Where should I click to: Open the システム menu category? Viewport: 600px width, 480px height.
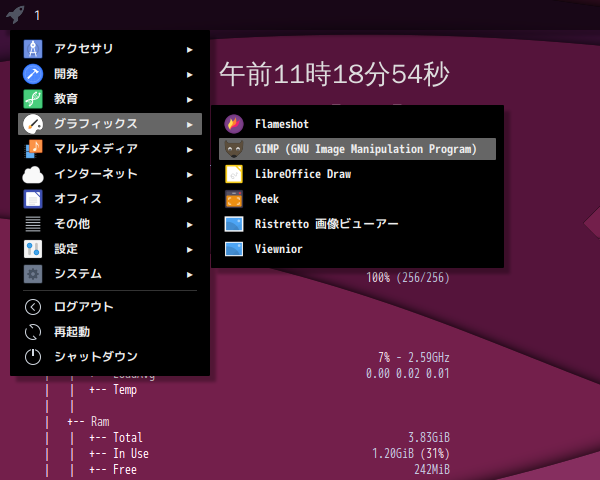[110, 274]
